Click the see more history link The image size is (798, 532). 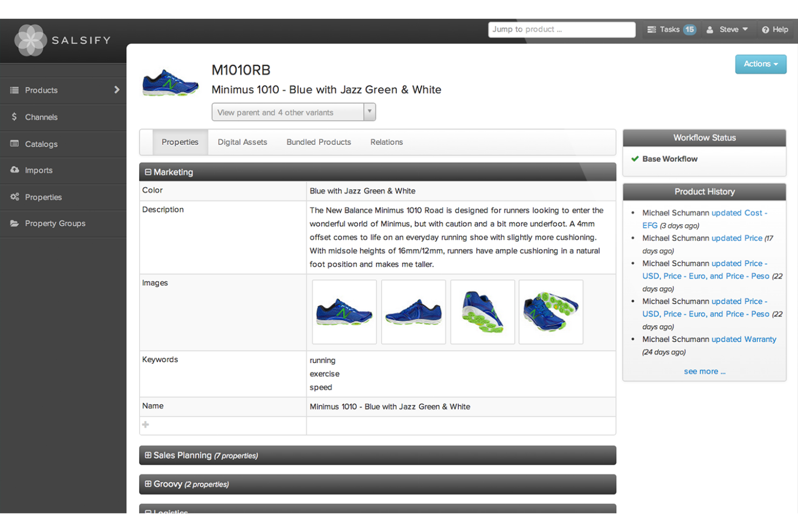[705, 371]
